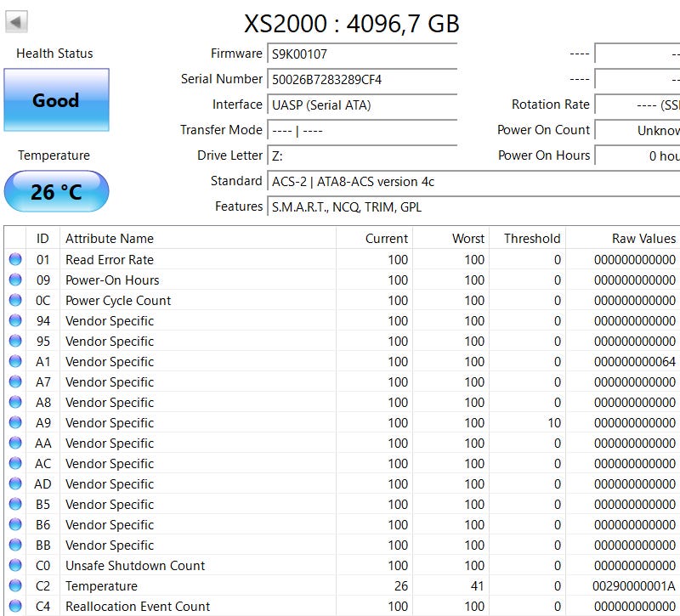The image size is (680, 616).
Task: Click the XS2000 : 4096,7 GB disk title
Action: (351, 24)
